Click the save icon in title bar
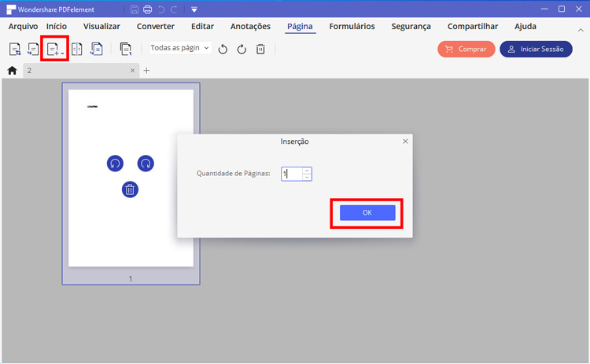 pos(135,9)
